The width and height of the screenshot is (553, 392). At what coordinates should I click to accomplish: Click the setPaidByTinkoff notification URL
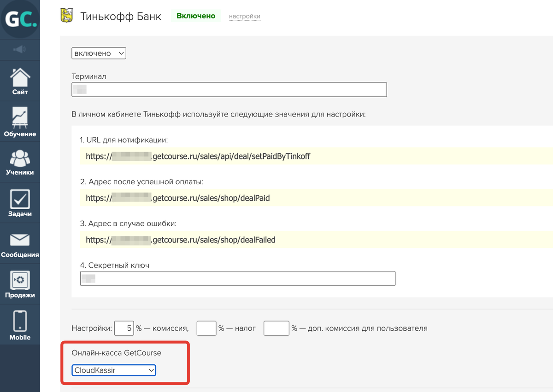(x=198, y=156)
